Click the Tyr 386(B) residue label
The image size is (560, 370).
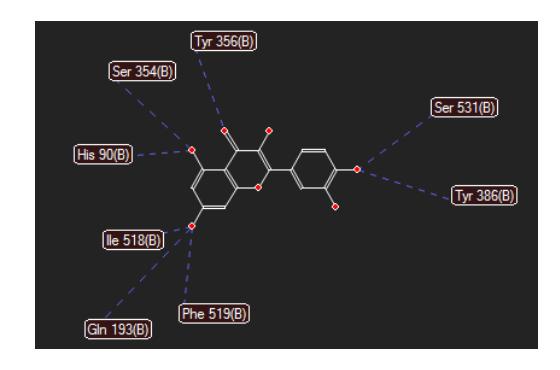click(485, 195)
